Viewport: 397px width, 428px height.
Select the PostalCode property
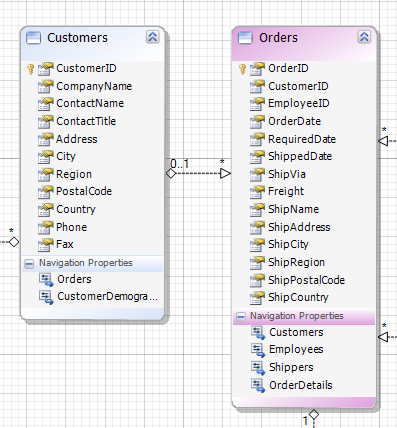click(x=84, y=191)
